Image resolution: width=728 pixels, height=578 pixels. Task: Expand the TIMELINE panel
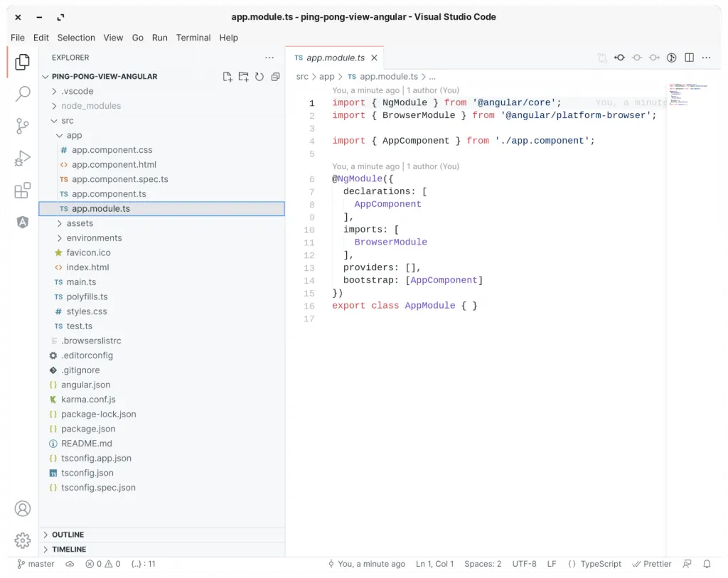click(x=161, y=550)
